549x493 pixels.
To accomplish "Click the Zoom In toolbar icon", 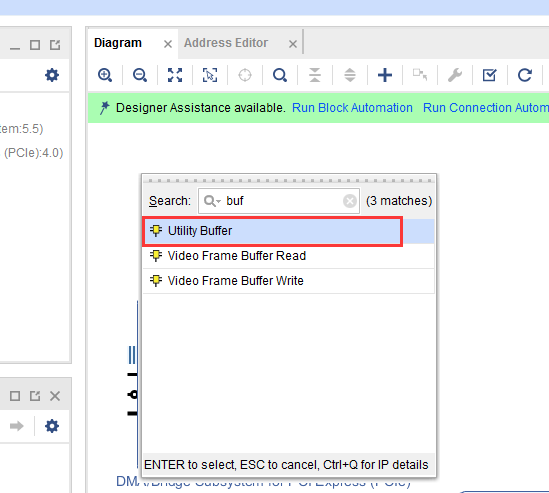I will (x=105, y=75).
